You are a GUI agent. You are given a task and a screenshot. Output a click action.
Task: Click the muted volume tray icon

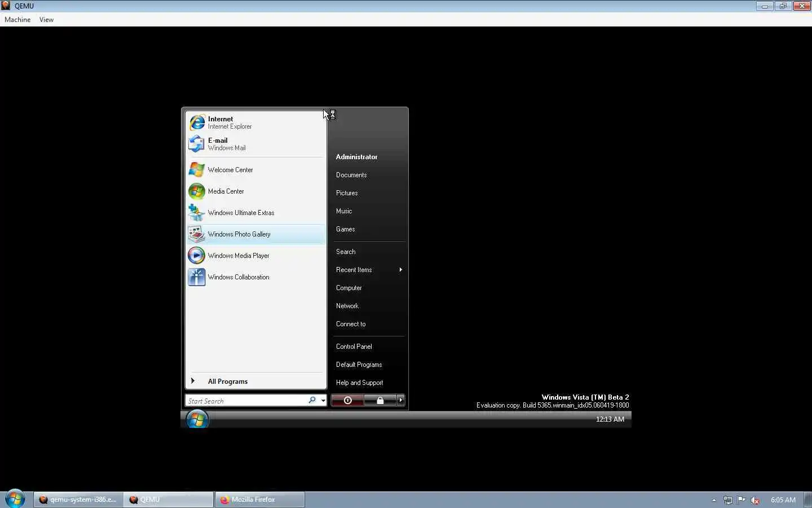[755, 500]
